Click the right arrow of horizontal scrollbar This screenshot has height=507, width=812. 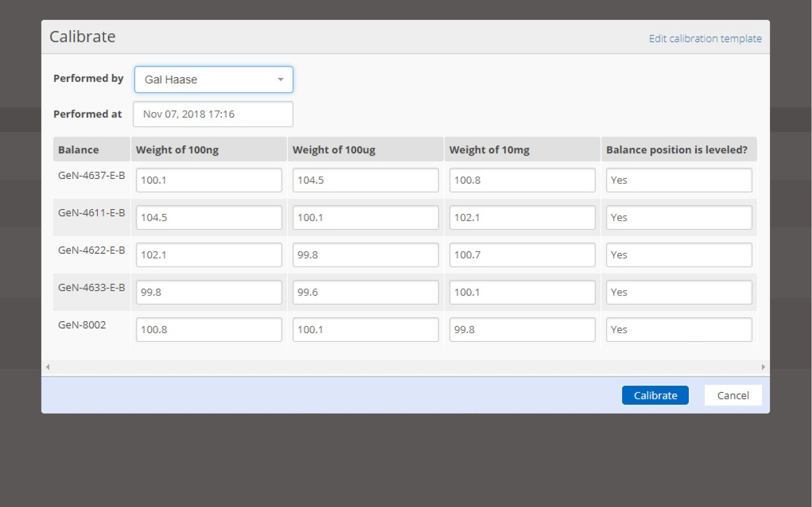coord(763,367)
